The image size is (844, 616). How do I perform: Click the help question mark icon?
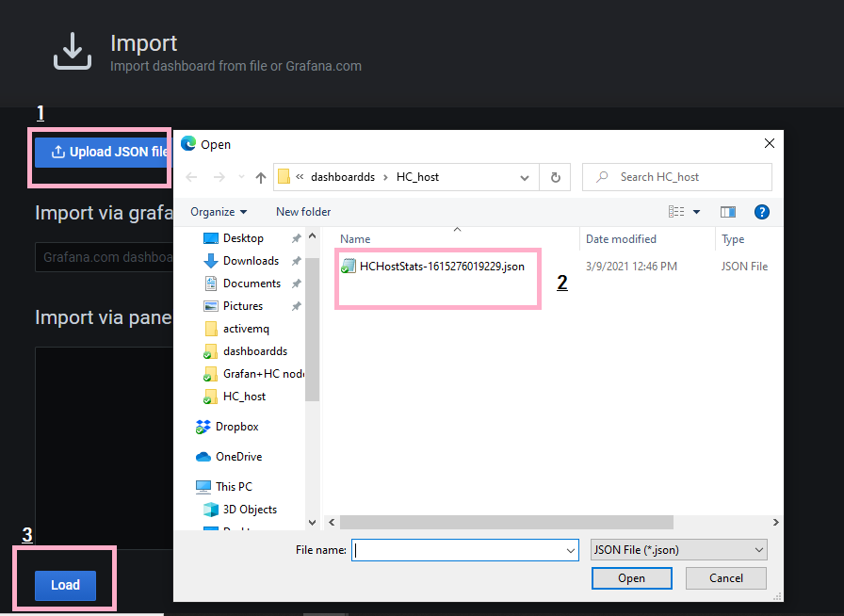pyautogui.click(x=762, y=212)
